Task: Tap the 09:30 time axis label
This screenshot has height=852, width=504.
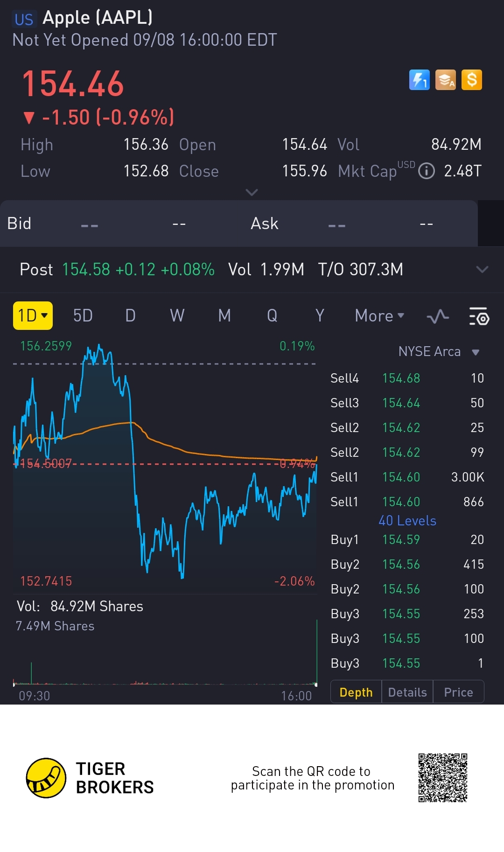Action: pos(34,696)
